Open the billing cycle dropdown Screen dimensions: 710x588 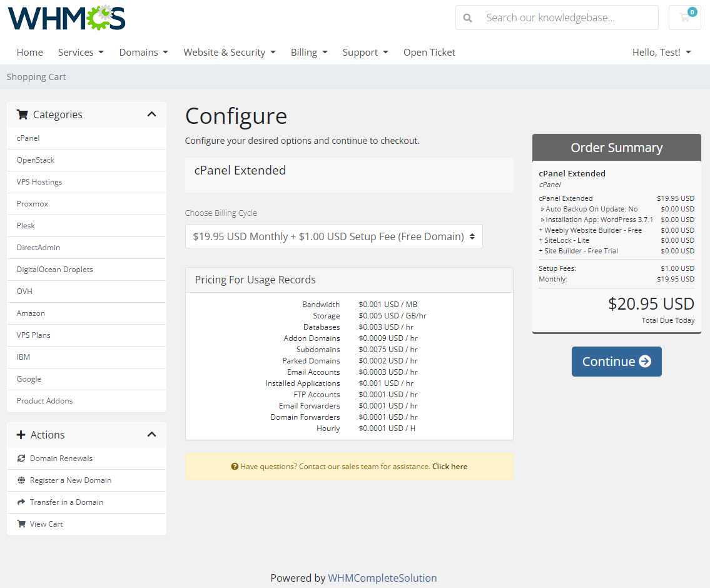click(x=334, y=236)
